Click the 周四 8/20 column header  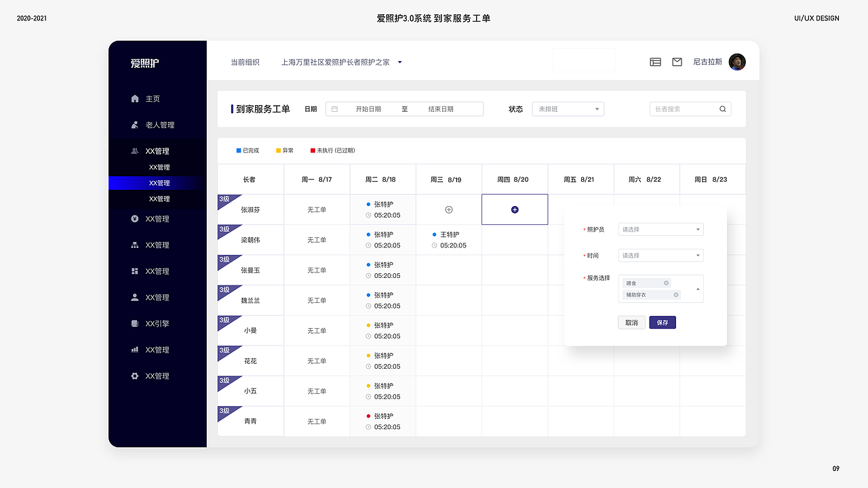point(515,180)
